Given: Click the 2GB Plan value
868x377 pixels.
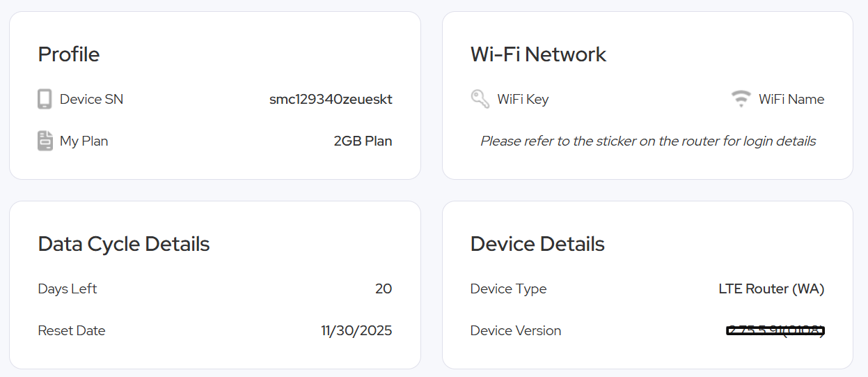Looking at the screenshot, I should [x=363, y=141].
